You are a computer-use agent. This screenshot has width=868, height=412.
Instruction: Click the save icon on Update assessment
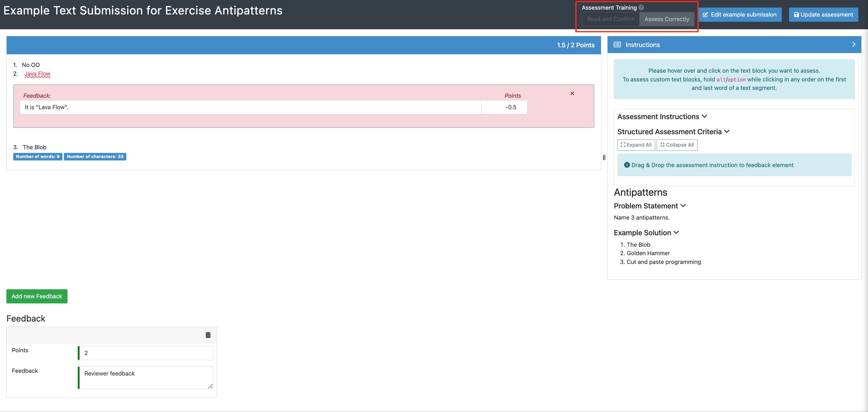[x=797, y=14]
